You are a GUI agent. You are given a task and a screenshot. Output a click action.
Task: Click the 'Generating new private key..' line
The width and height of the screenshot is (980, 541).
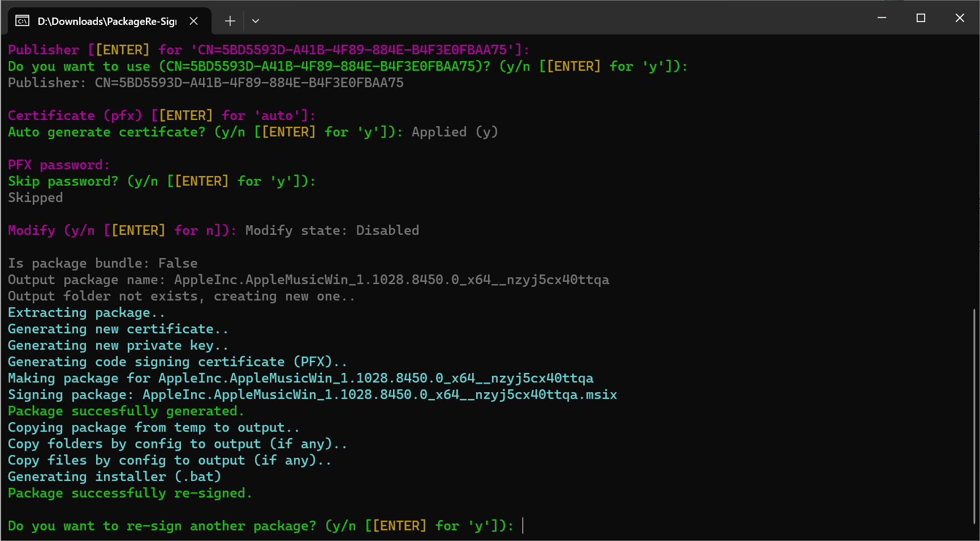(x=118, y=345)
